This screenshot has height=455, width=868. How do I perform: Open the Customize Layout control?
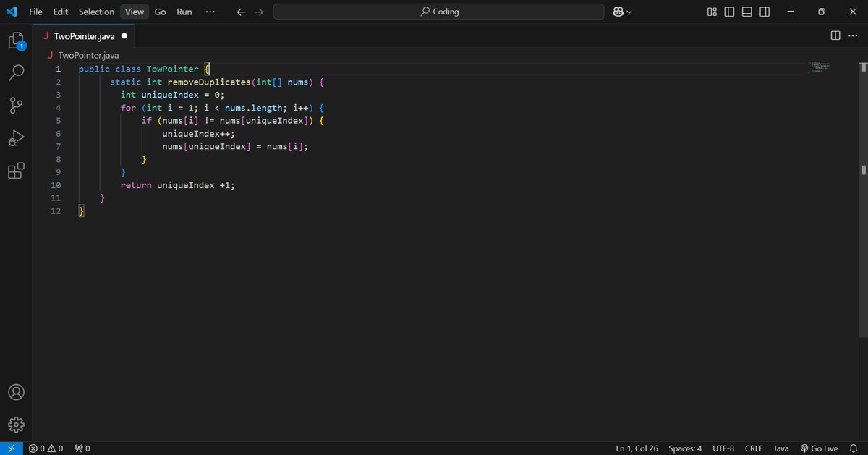[x=712, y=12]
